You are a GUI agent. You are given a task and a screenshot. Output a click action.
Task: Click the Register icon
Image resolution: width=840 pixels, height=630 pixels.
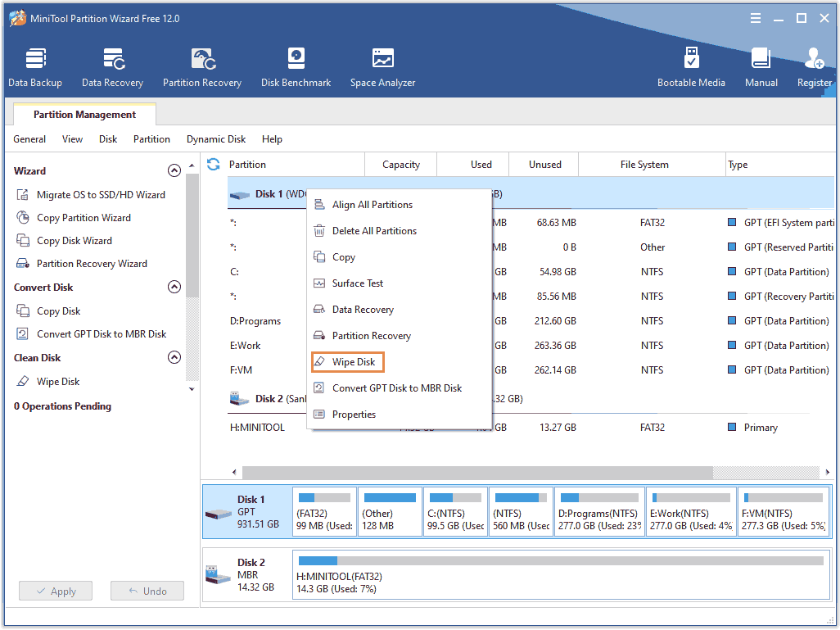coord(815,59)
